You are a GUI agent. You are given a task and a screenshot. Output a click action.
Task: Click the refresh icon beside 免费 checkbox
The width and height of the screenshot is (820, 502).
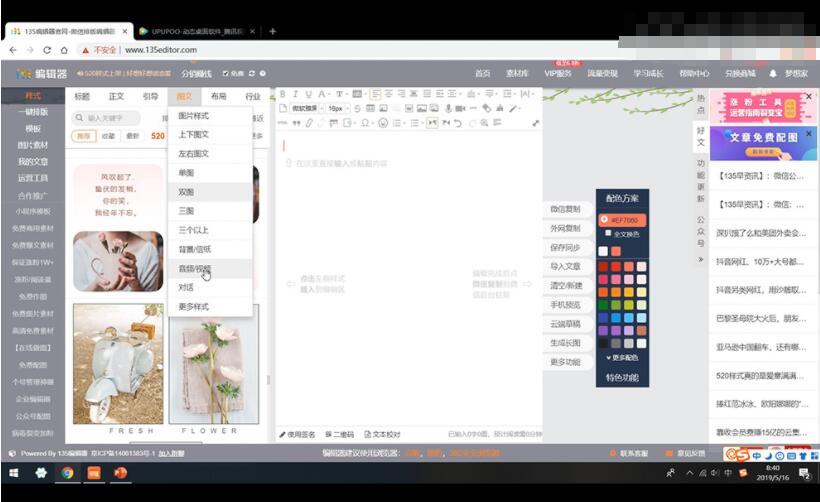click(x=252, y=73)
